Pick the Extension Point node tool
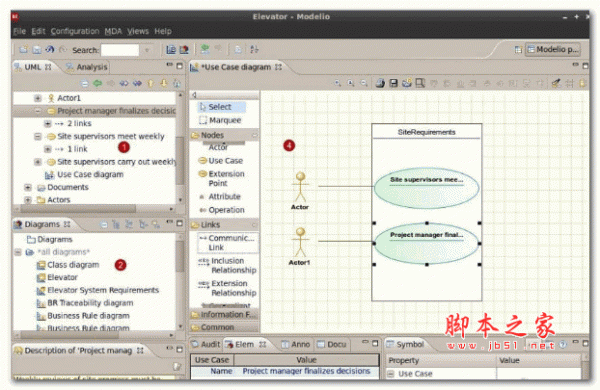 tap(222, 178)
